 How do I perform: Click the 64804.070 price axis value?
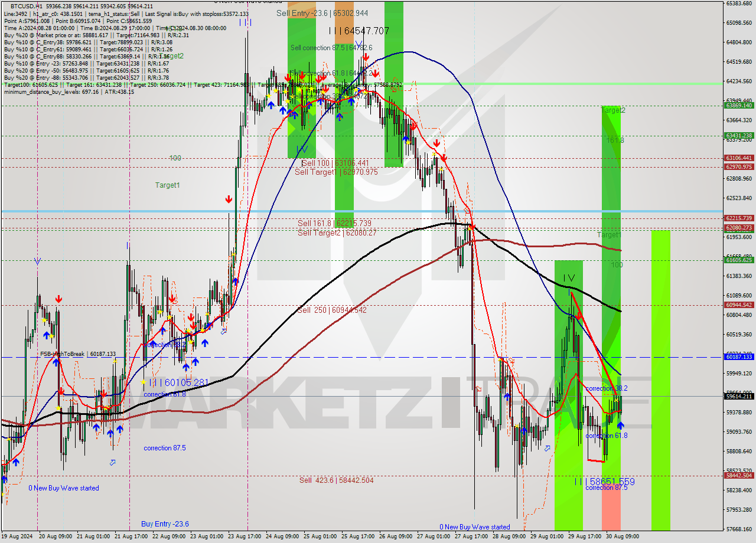[739, 42]
